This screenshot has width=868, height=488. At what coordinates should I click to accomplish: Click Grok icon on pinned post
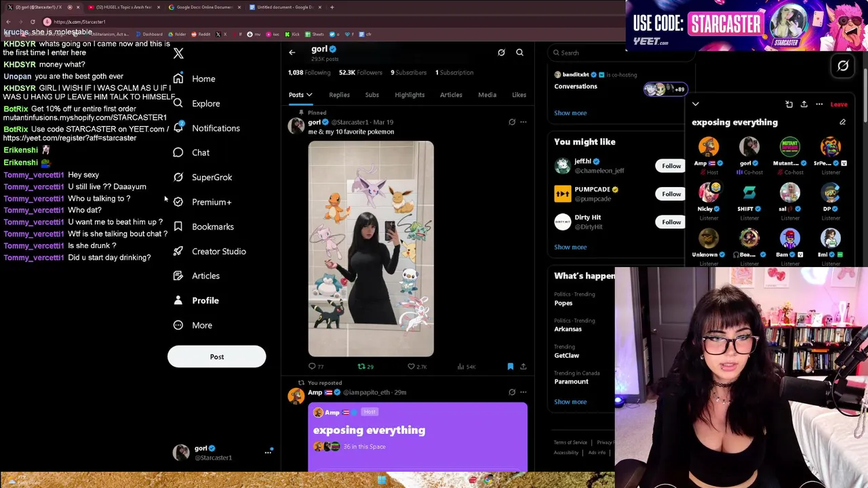click(512, 122)
